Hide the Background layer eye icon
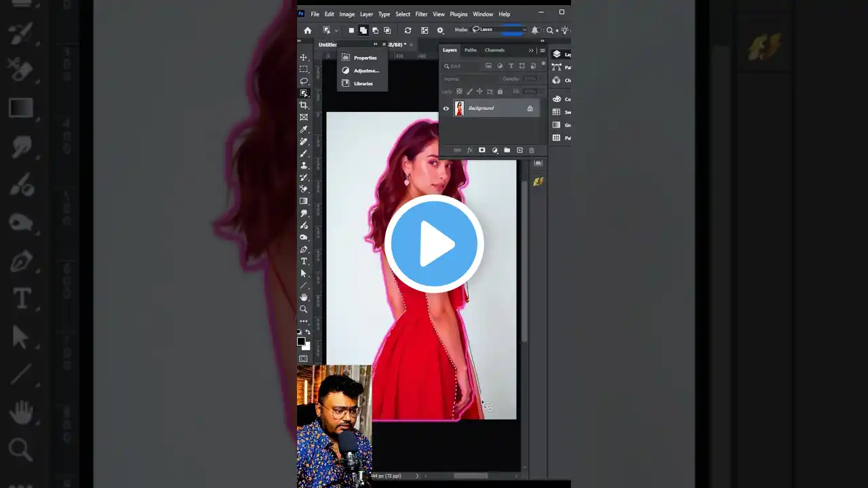 click(446, 108)
